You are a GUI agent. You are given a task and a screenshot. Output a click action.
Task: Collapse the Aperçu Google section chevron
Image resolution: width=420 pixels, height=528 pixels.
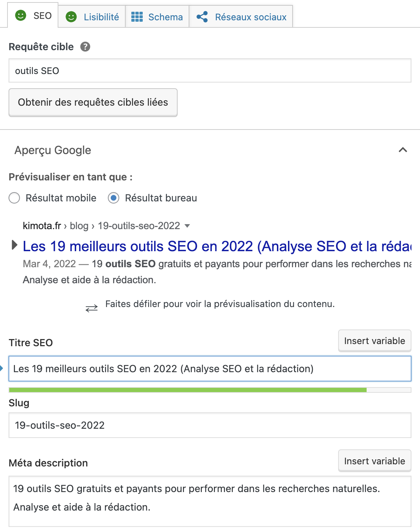pos(403,150)
